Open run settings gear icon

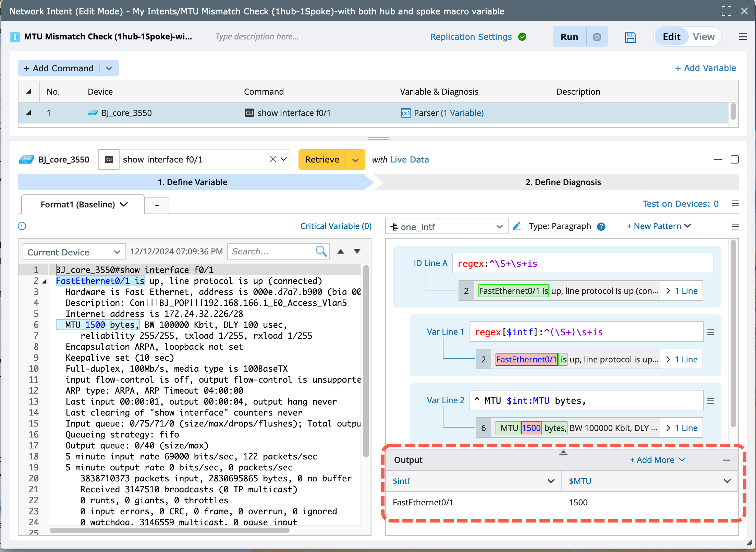[597, 37]
